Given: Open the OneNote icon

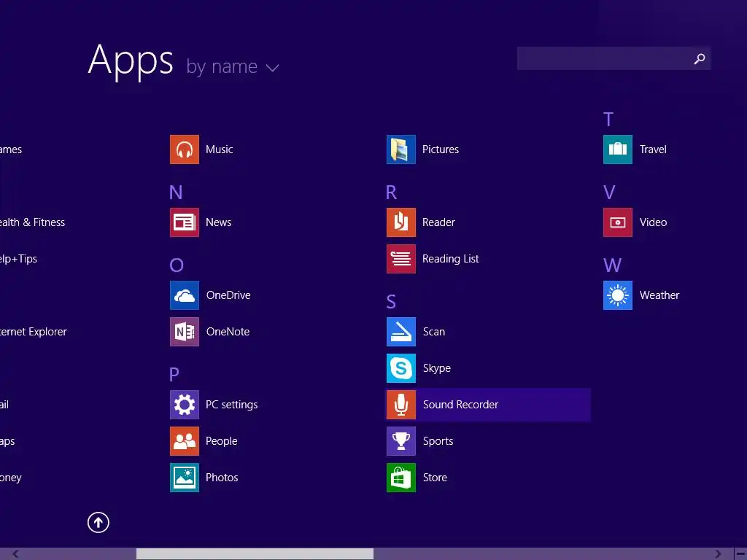Looking at the screenshot, I should coord(185,332).
